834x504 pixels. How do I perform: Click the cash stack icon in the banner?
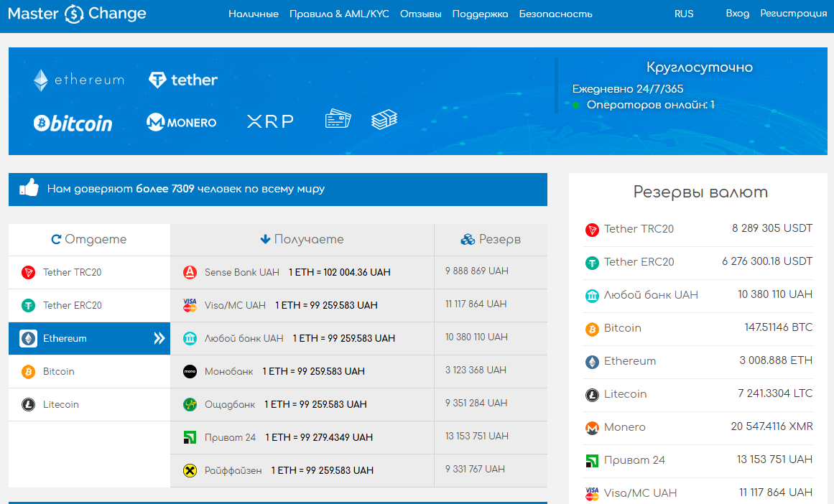pyautogui.click(x=384, y=119)
